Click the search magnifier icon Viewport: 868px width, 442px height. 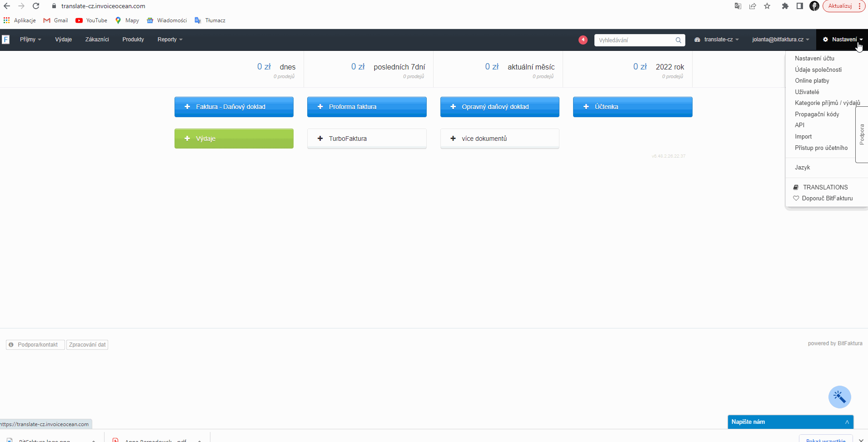point(678,40)
